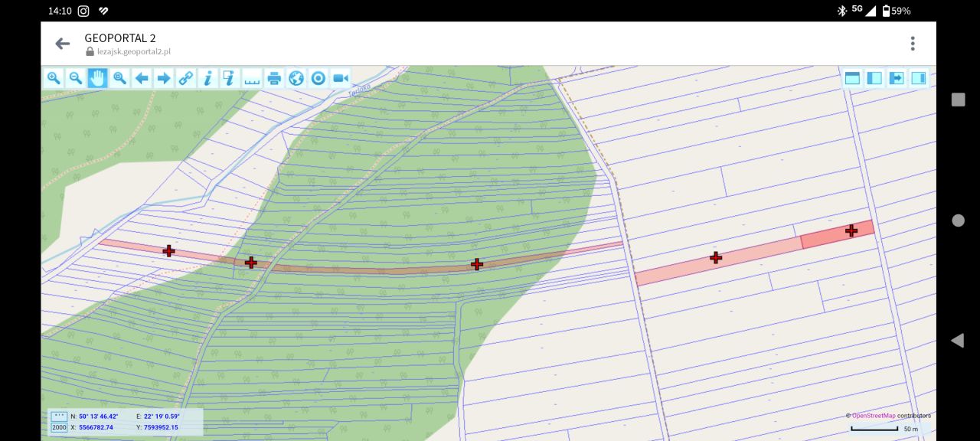Click the E longitude value 22° 19' 0.59"
This screenshot has height=441, width=980.
(162, 416)
